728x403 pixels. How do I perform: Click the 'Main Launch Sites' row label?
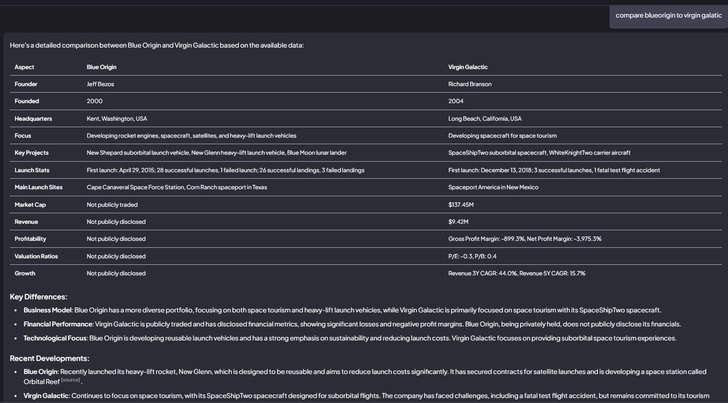click(38, 187)
